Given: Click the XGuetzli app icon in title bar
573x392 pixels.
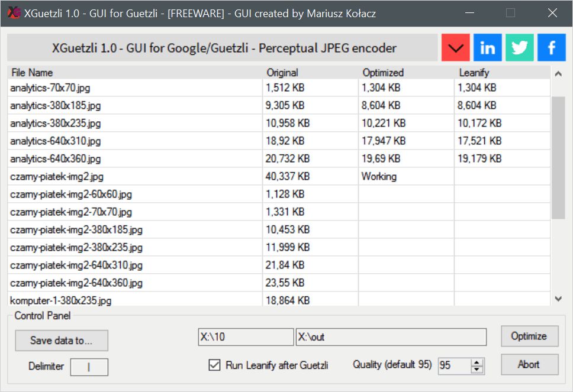Looking at the screenshot, I should pos(13,13).
